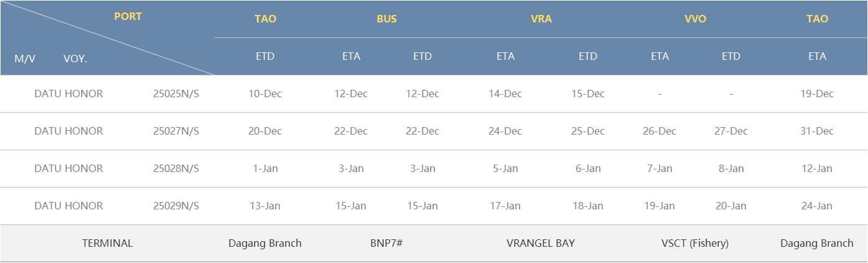Click the VRANGEL BAY terminal cell
This screenshot has height=263, width=868.
(x=541, y=243)
